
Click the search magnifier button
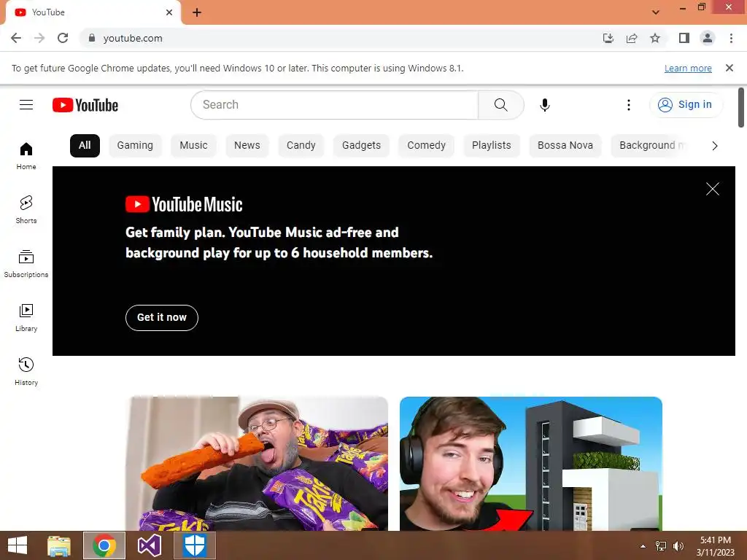click(x=500, y=105)
